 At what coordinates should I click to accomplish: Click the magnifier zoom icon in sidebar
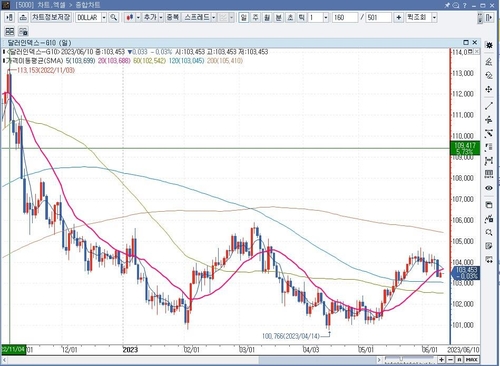click(x=489, y=232)
